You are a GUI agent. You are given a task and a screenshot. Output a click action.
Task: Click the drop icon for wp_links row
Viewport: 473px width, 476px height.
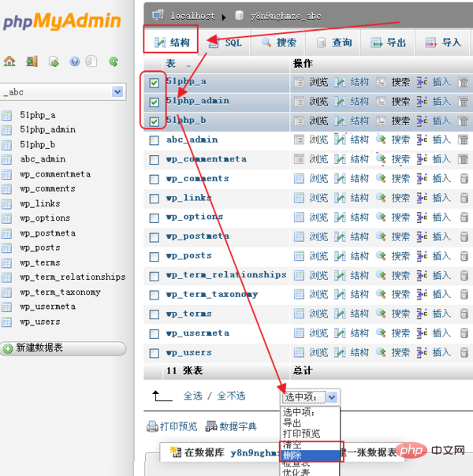[464, 198]
